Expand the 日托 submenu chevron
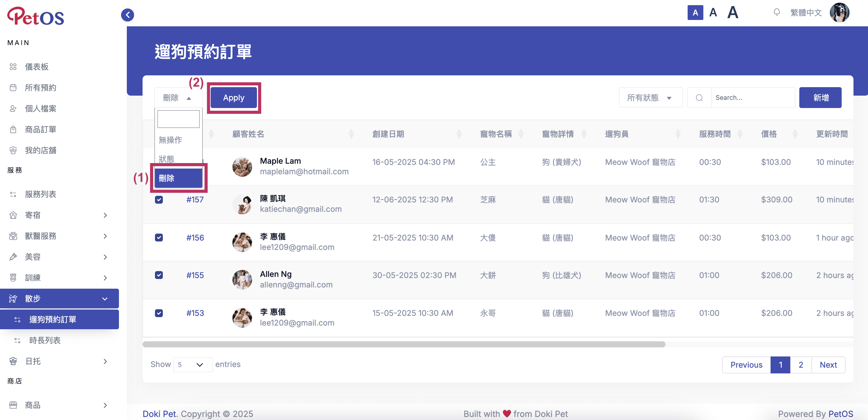The height and width of the screenshot is (420, 868). (105, 361)
